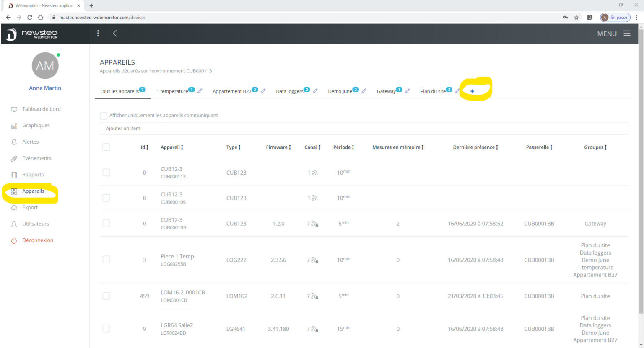Sort table by Firmware column
644x348 pixels.
coord(278,147)
